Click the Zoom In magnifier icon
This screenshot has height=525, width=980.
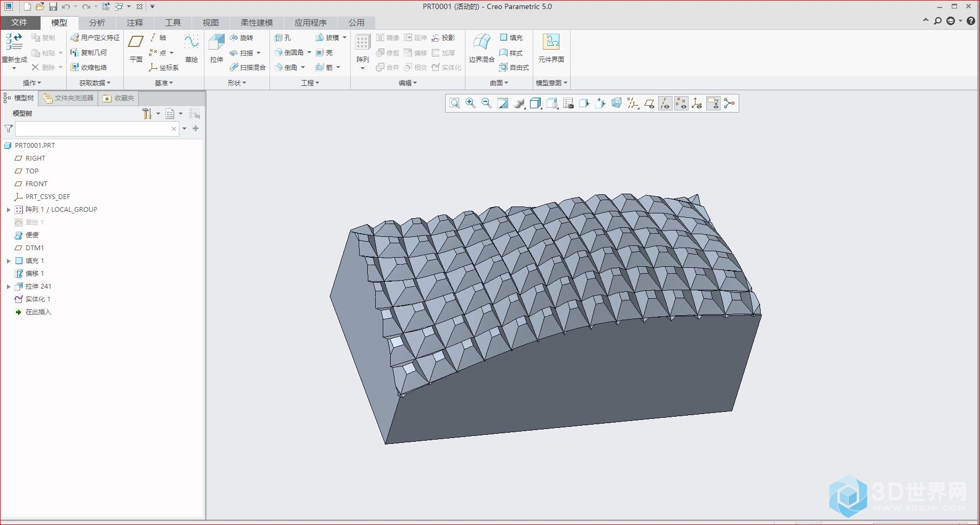pos(470,104)
